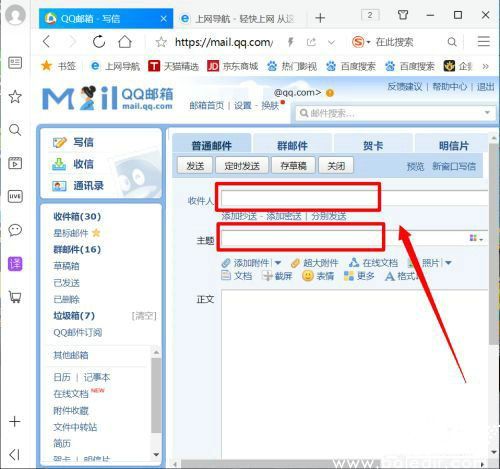Expand the 添加附件 dropdown arrow
Image resolution: width=500 pixels, height=469 pixels.
(x=278, y=263)
